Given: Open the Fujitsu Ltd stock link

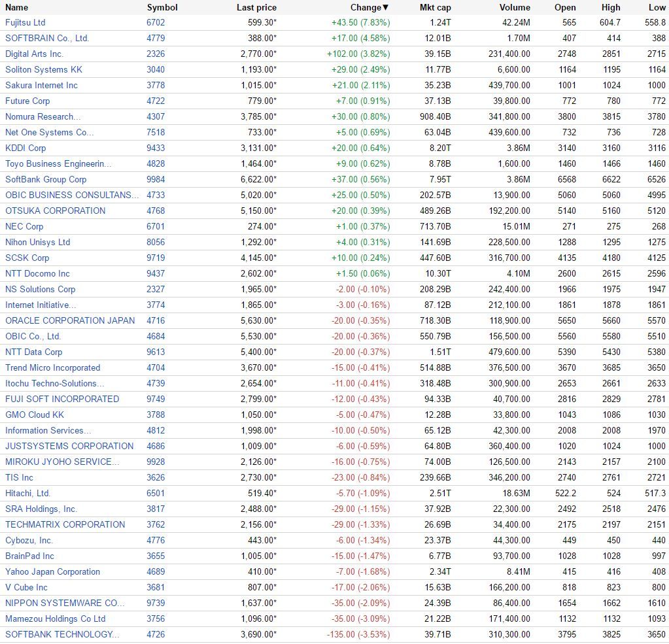Looking at the screenshot, I should click(x=25, y=23).
